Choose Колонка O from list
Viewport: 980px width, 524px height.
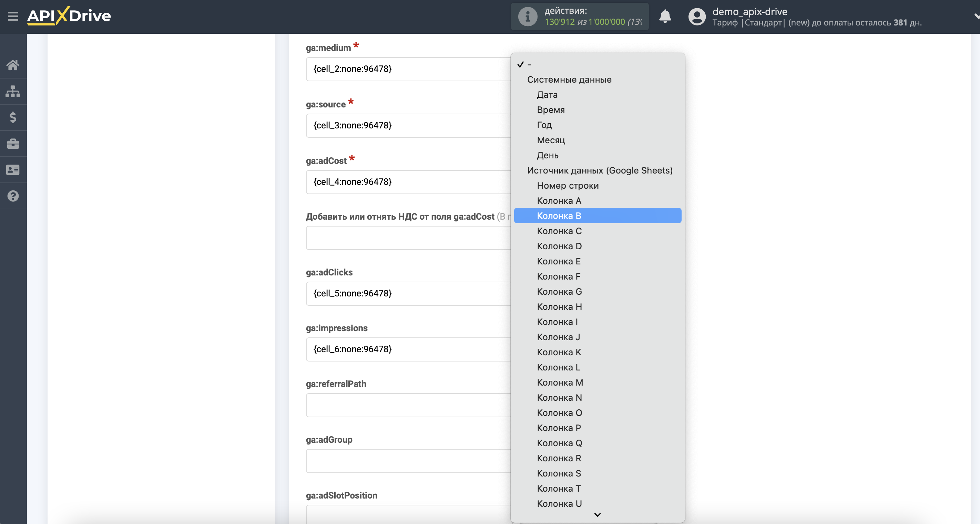597,413
